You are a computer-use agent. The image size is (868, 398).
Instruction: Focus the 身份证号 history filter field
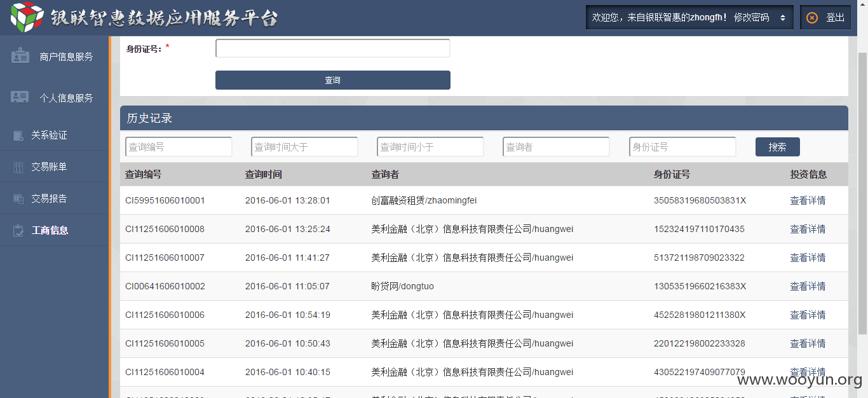tap(682, 147)
